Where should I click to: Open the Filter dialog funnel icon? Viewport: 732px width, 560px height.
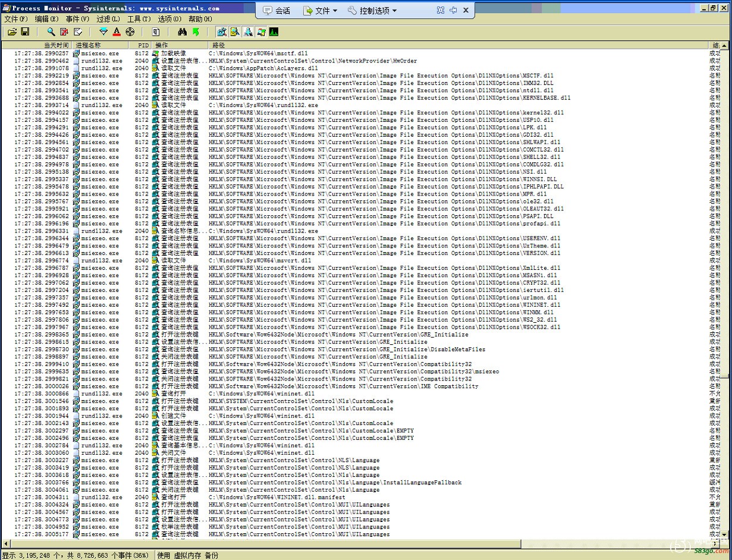[103, 32]
